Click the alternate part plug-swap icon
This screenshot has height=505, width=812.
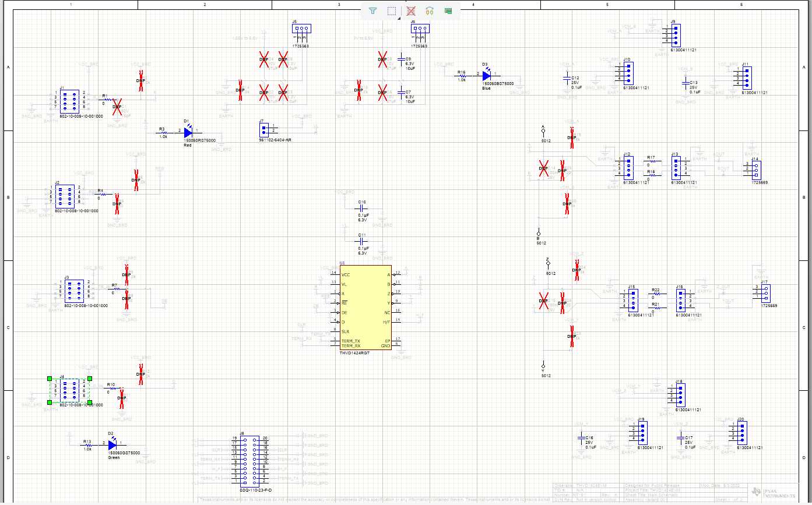430,10
